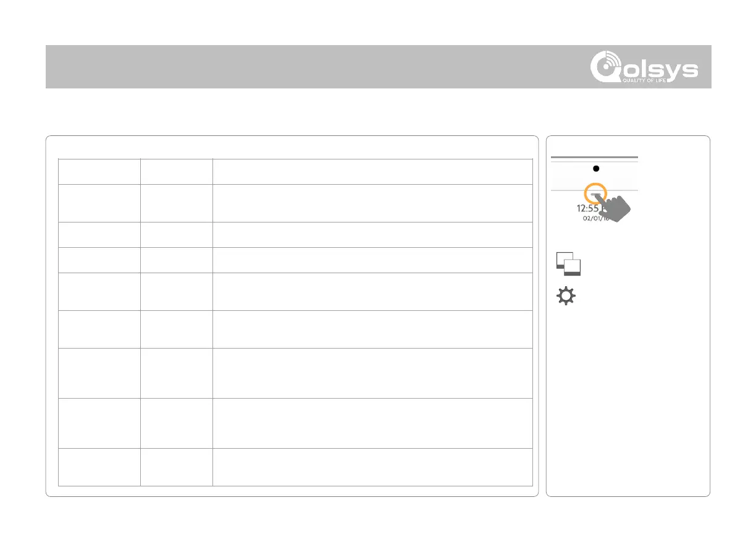Select the header row's wide third-column cell
This screenshot has height=534, width=756.
click(372, 171)
